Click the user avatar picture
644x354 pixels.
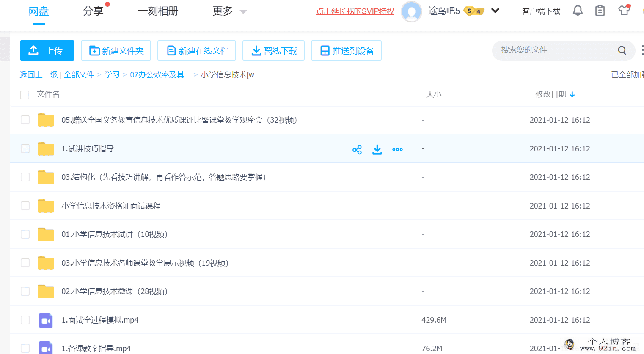click(x=411, y=11)
